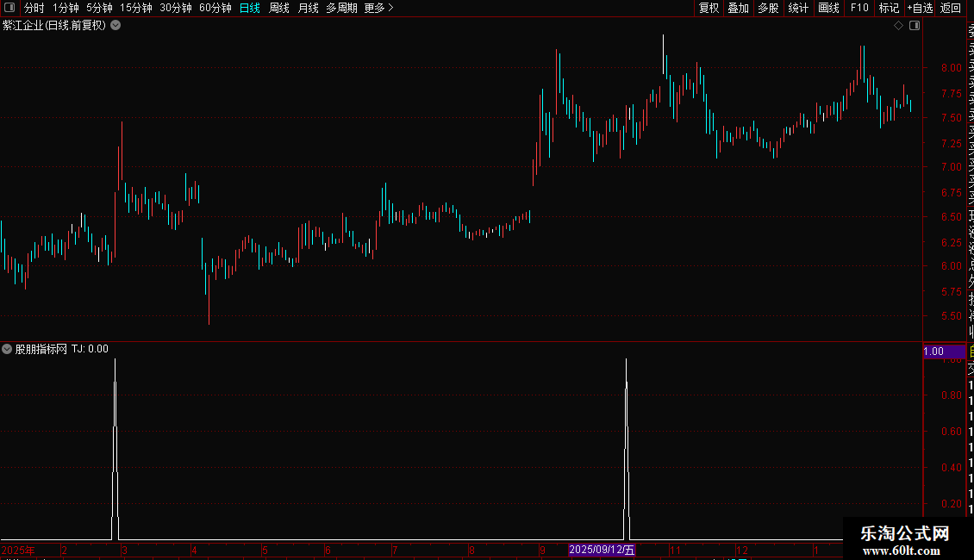
Task: Switch to 月线 monthly chart
Action: tap(308, 8)
